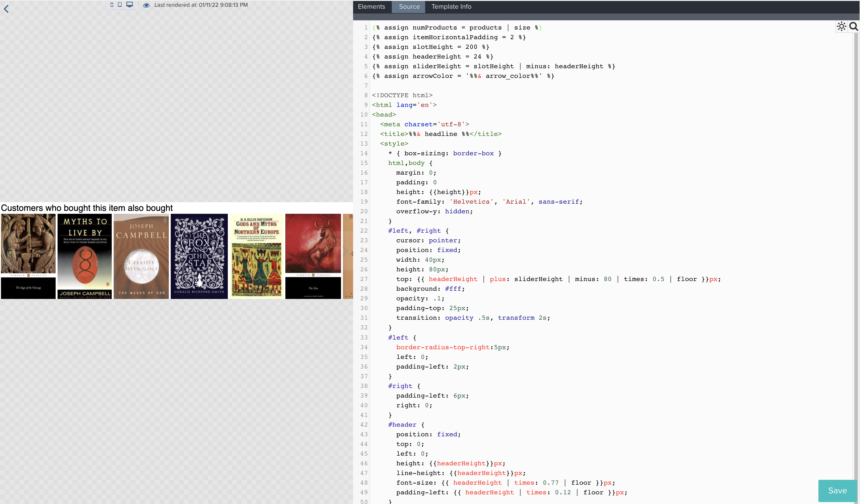Click the 'right: 0;' line
This screenshot has width=860, height=504.
[414, 405]
